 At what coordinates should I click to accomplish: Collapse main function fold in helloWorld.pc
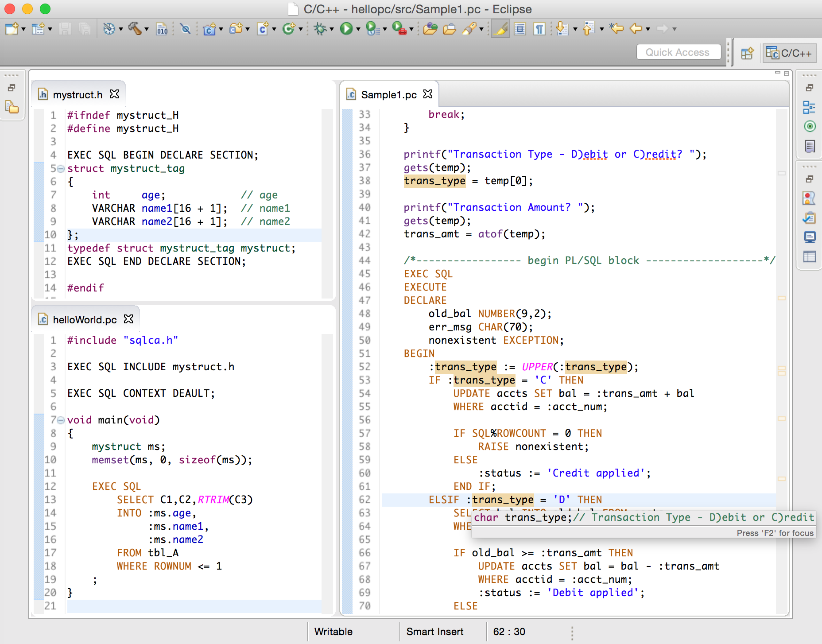(61, 420)
